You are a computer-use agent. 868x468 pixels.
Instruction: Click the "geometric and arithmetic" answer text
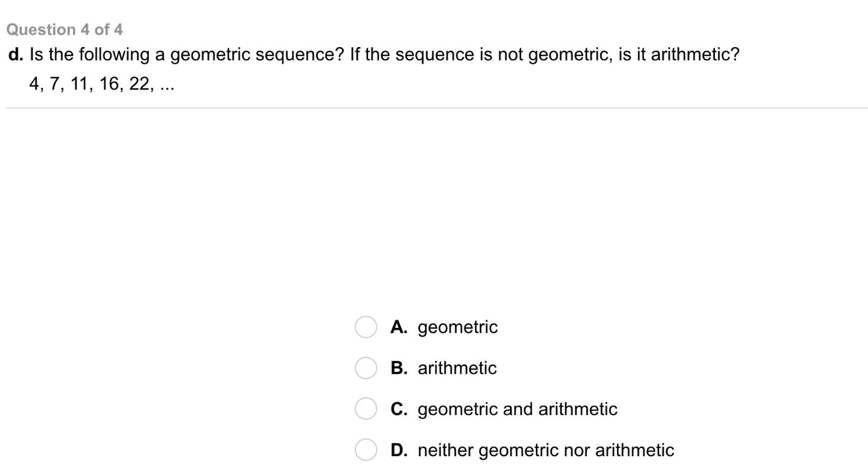tap(518, 409)
